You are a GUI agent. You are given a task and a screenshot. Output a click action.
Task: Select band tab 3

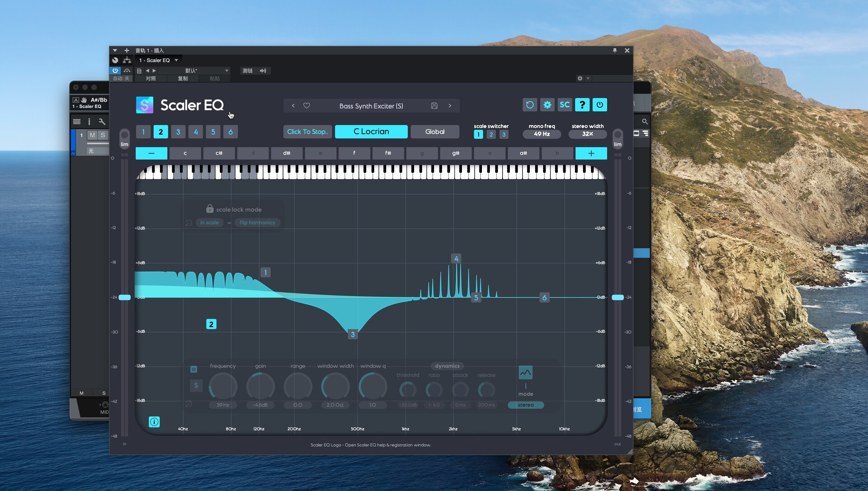click(178, 132)
